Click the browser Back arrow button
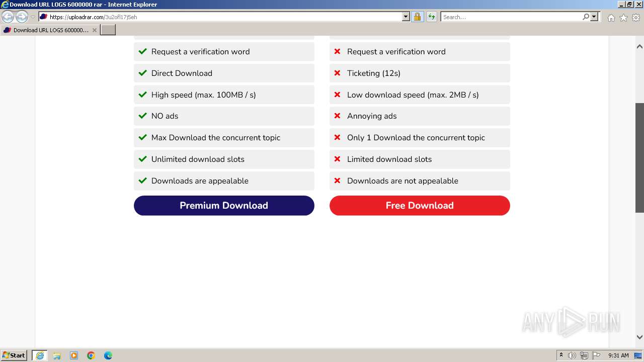Screen dimensions: 644x362 click(x=8, y=17)
